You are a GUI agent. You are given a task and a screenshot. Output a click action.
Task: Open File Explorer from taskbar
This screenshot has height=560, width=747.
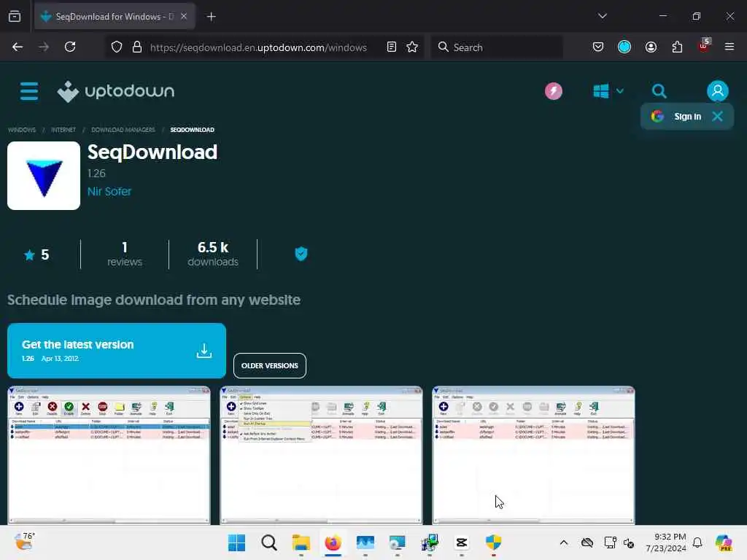(301, 542)
